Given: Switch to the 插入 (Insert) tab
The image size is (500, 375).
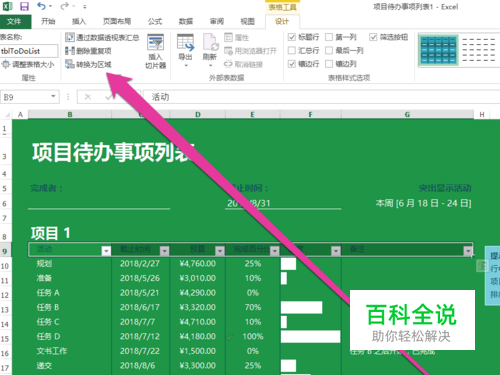Looking at the screenshot, I should (79, 22).
